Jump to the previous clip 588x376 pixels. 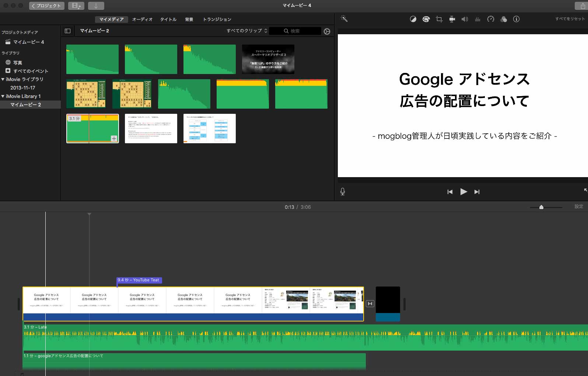pyautogui.click(x=450, y=192)
